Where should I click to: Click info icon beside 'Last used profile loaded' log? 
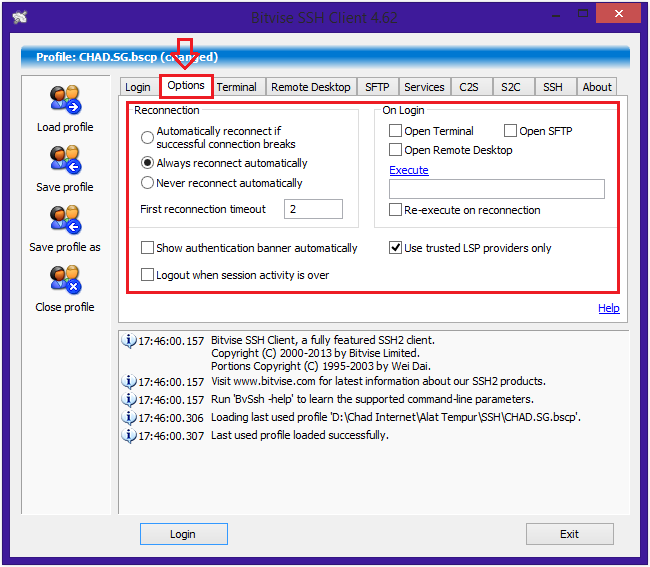pos(129,436)
